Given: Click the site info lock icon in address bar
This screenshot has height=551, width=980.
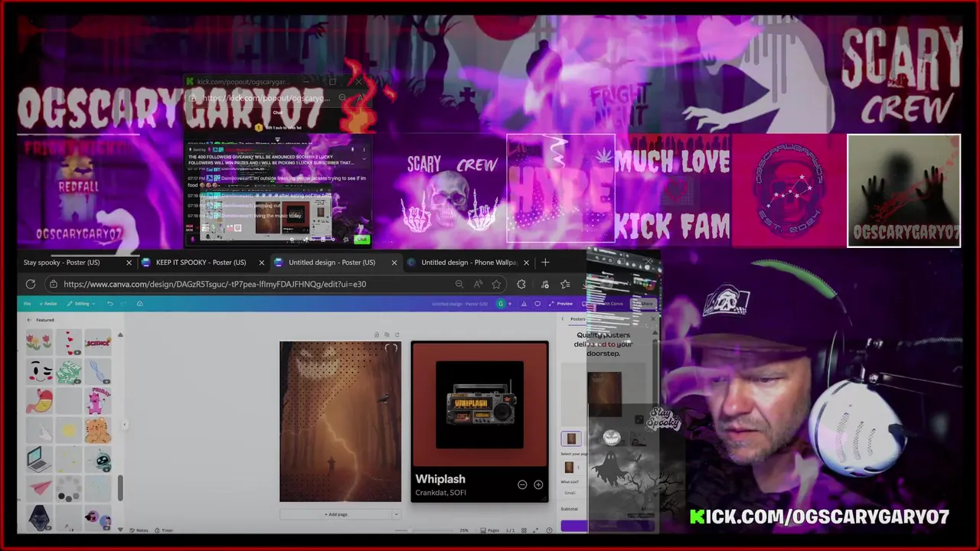Looking at the screenshot, I should click(x=53, y=284).
